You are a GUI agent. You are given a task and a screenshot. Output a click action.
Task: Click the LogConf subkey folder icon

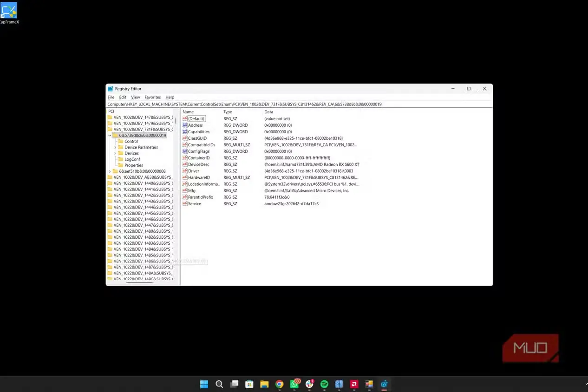(121, 159)
